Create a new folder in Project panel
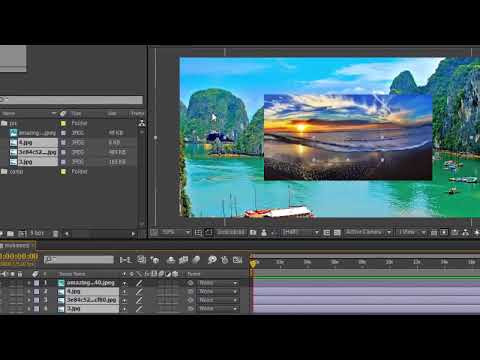This screenshot has width=480, height=360. point(10,234)
